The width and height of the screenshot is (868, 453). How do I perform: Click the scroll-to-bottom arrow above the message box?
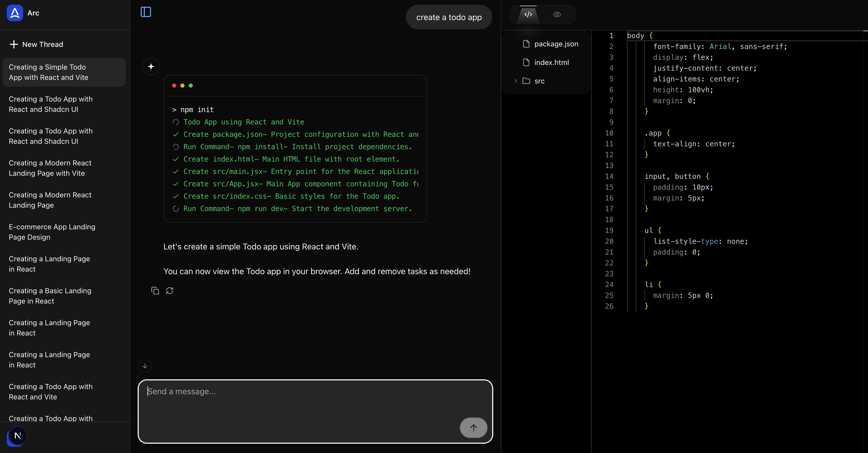[145, 366]
